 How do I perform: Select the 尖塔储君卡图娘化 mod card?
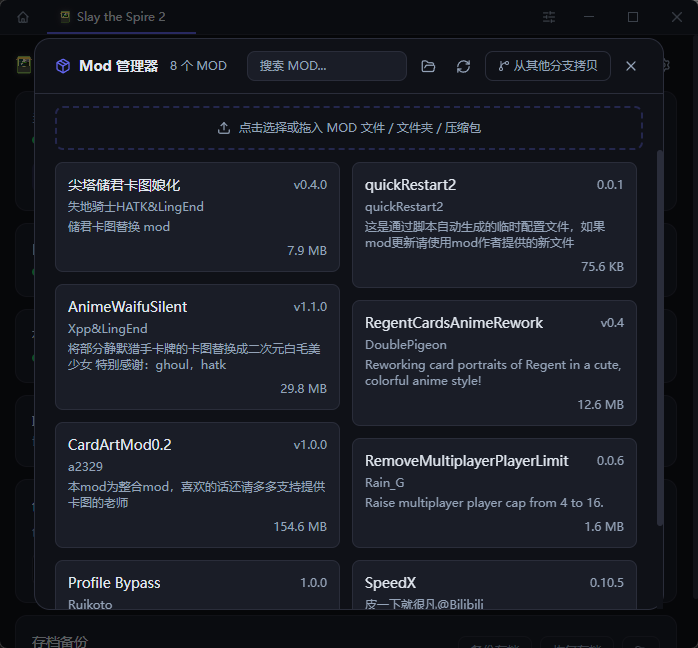click(x=197, y=217)
